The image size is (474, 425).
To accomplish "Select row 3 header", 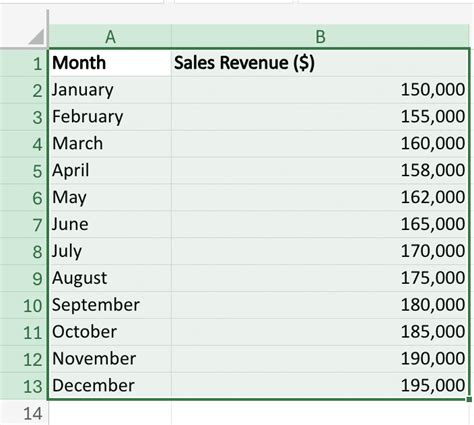I will [x=24, y=117].
